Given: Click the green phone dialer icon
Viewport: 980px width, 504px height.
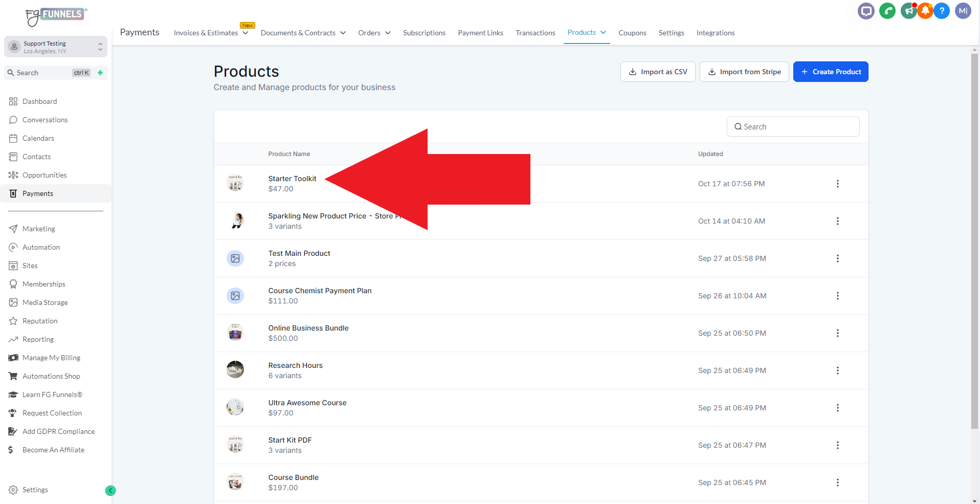Looking at the screenshot, I should pyautogui.click(x=887, y=11).
